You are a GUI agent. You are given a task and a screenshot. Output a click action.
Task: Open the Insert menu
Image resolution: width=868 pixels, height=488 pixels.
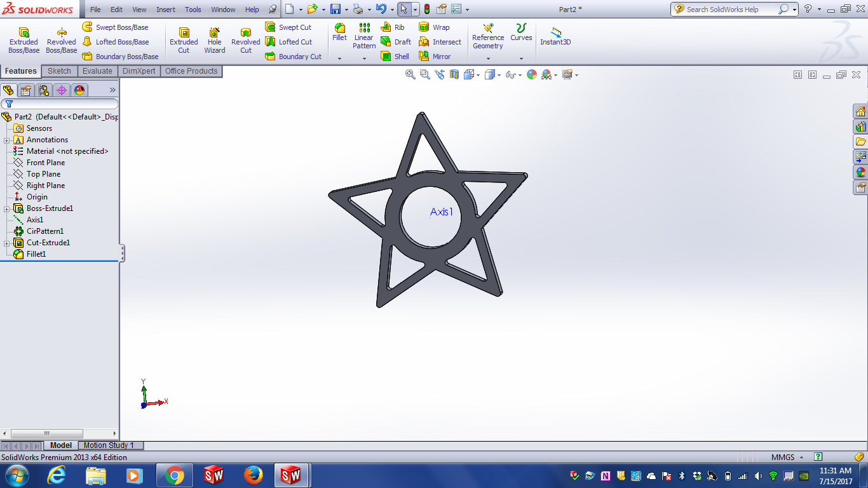(x=166, y=10)
